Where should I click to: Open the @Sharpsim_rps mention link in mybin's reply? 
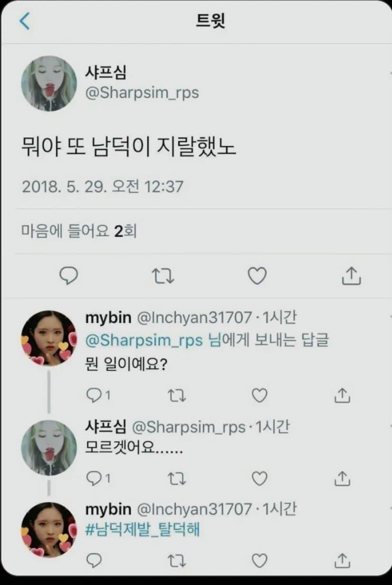(144, 341)
